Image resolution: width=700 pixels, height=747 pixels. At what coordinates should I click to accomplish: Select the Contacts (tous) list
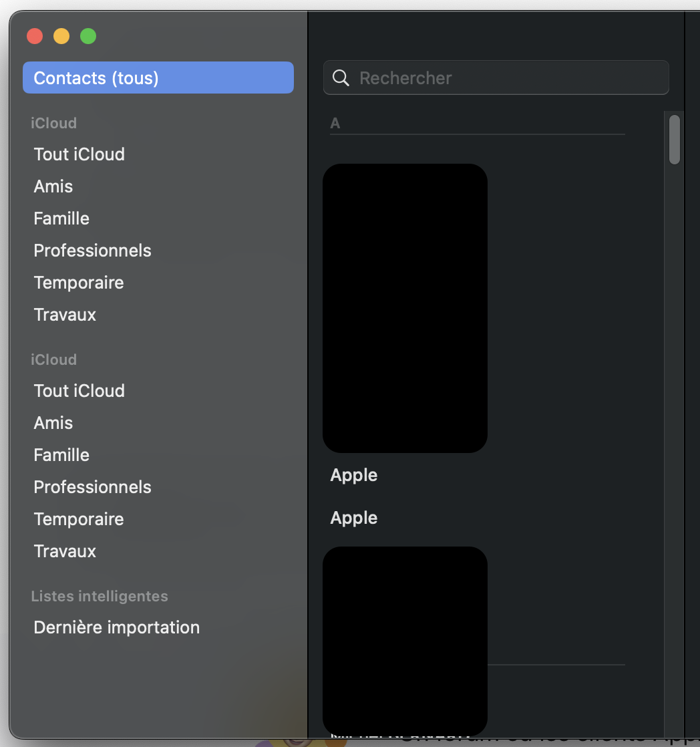(158, 78)
